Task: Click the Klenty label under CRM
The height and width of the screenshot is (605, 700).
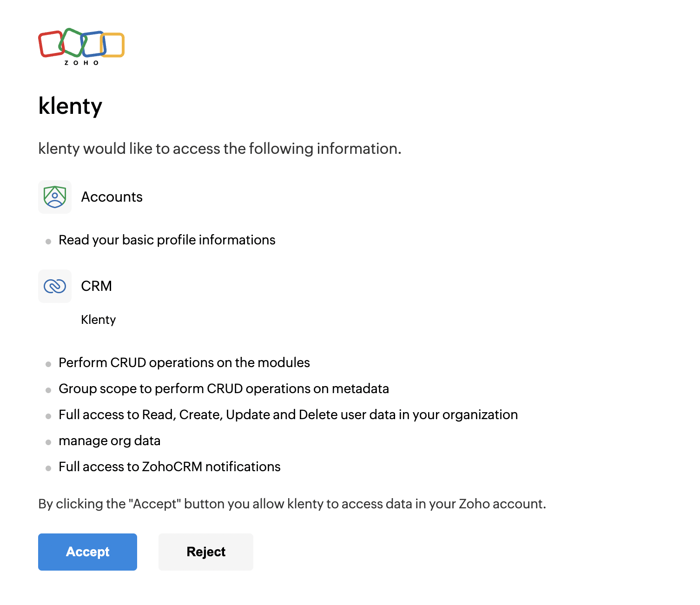Action: [x=98, y=320]
